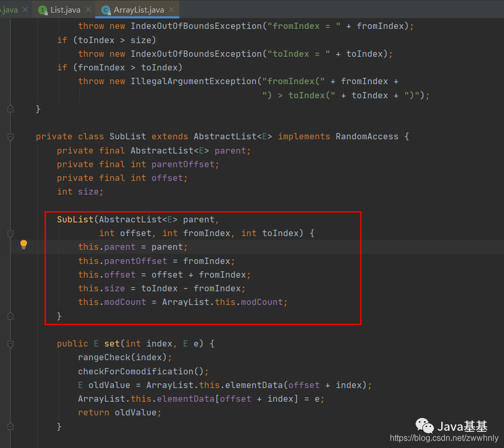Click this.parentOffset in the constructor body

pos(123,261)
